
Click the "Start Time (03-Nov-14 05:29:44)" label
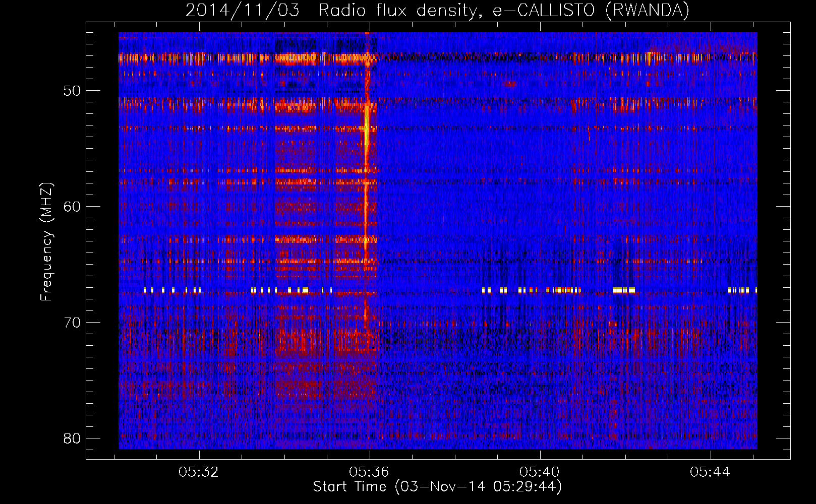437,487
